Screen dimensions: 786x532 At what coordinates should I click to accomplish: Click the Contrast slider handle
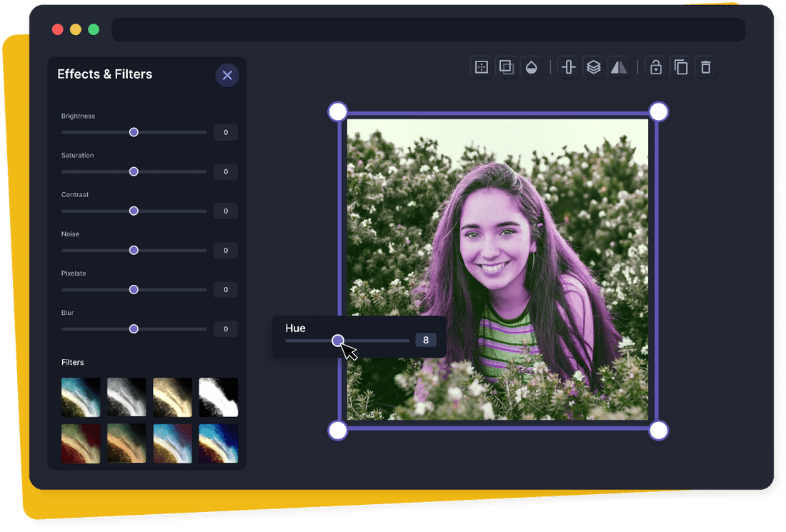pos(134,211)
